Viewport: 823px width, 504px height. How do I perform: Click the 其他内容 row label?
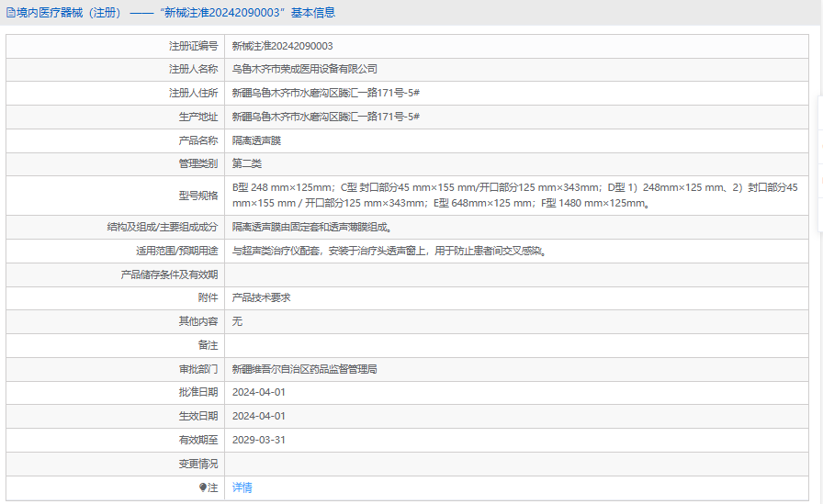(x=198, y=321)
